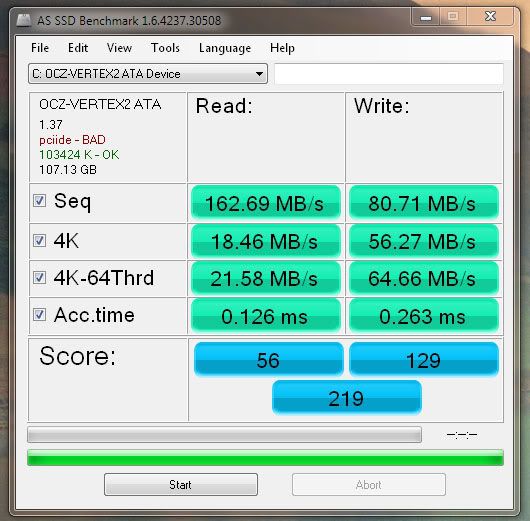
Task: Open the Tools menu
Action: [x=165, y=48]
